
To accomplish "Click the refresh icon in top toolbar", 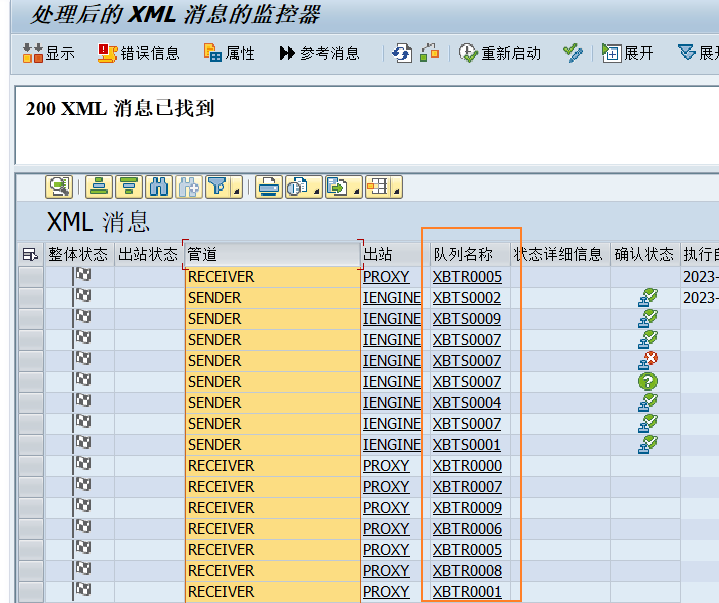I will click(402, 53).
